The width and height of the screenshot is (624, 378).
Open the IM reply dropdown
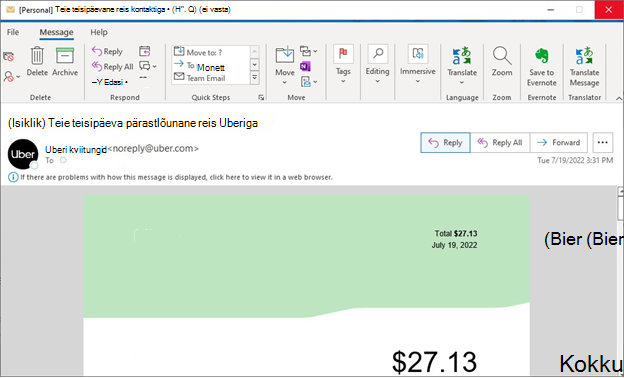(148, 66)
